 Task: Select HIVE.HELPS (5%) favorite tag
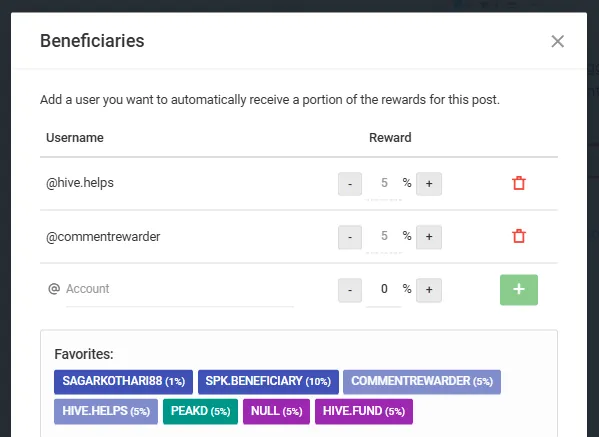(106, 411)
